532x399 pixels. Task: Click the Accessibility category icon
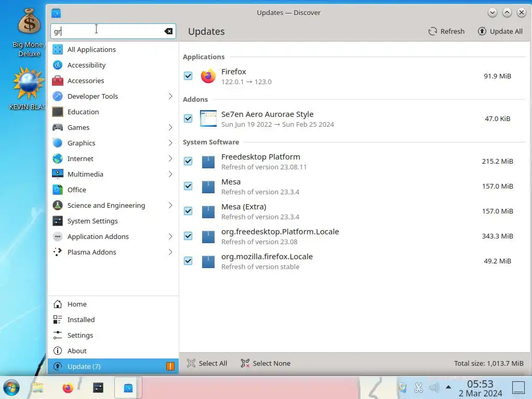point(58,65)
